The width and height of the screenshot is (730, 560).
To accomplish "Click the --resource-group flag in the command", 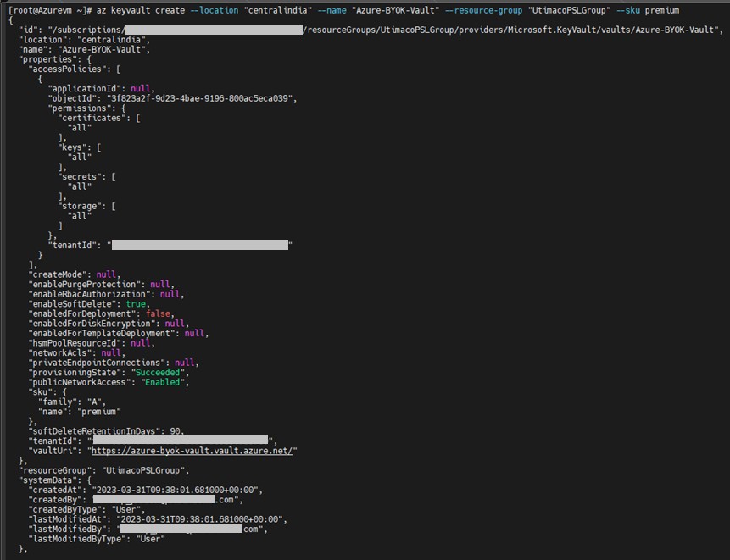I will [x=483, y=10].
